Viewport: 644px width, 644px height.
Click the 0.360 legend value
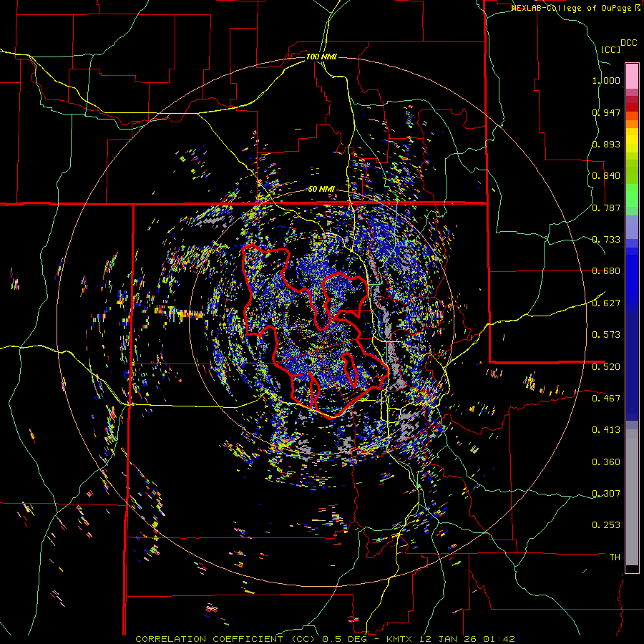click(606, 462)
